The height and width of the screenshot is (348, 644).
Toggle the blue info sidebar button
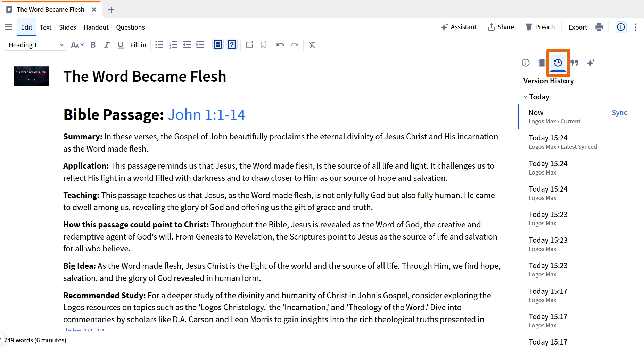click(x=621, y=27)
